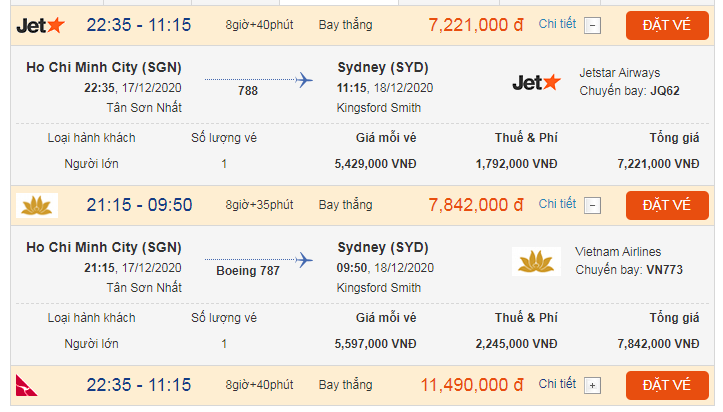Click Chi tiết link on Vietnam Airlines row
The height and width of the screenshot is (412, 723).
[557, 204]
